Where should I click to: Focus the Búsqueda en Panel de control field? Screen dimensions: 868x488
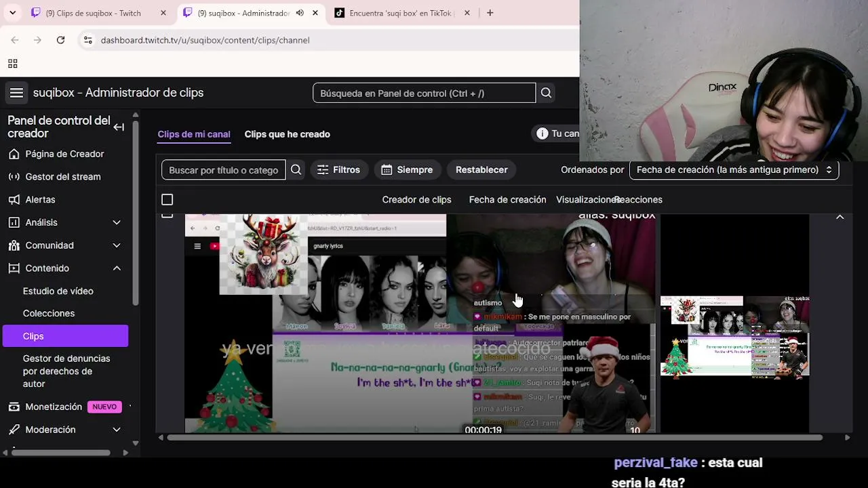(425, 93)
